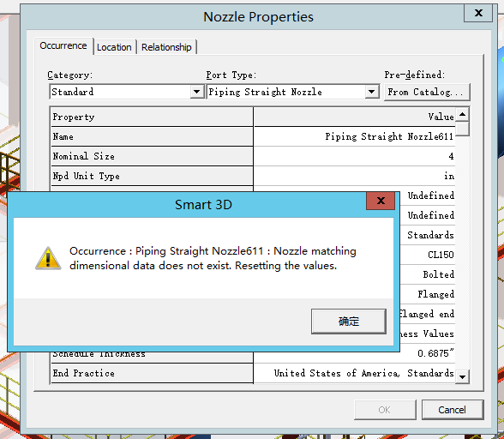Close the Nozzle Properties window
This screenshot has width=504, height=439.
[478, 13]
